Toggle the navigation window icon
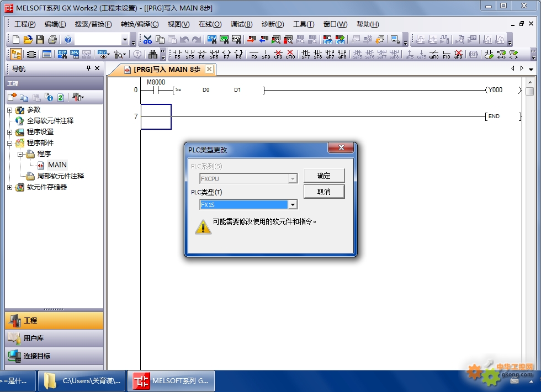This screenshot has width=541, height=392. pyautogui.click(x=16, y=54)
